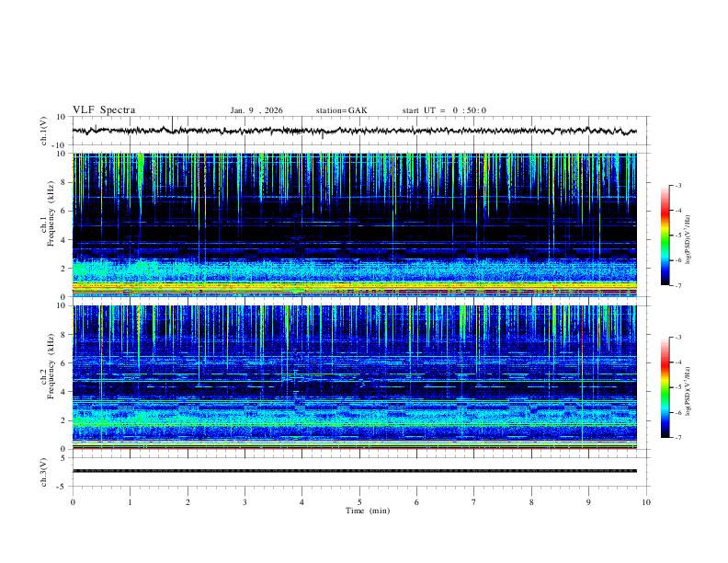The width and height of the screenshot is (728, 563).
Task: Click the "-3" tick on upper colorbar
Action: [677, 185]
